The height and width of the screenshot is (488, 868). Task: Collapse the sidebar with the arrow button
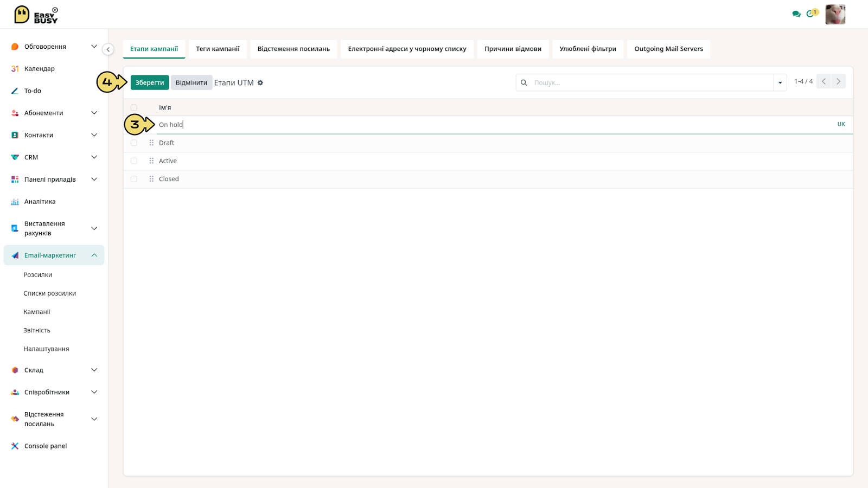[108, 49]
